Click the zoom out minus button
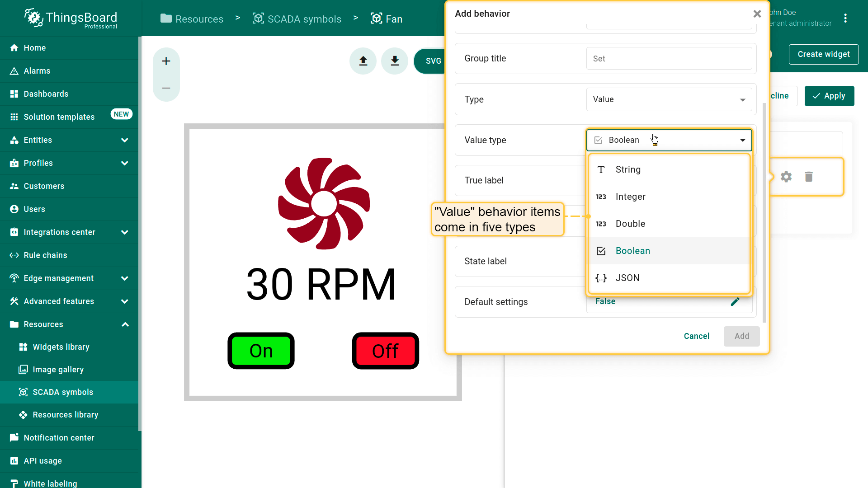Screen dimensions: 868x488 pyautogui.click(x=166, y=88)
